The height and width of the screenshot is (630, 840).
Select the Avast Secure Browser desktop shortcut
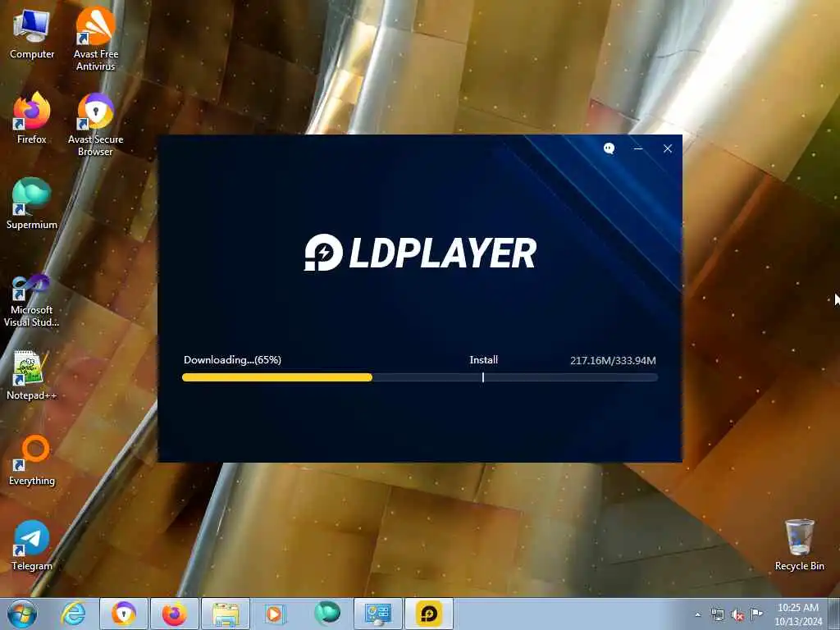coord(95,125)
